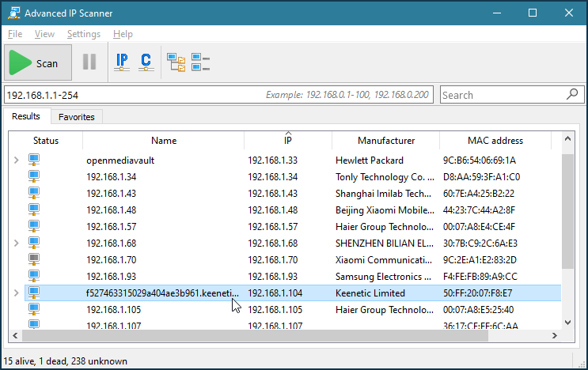Click MAC address F4:FE:FB:89:A9:CC

(x=480, y=277)
